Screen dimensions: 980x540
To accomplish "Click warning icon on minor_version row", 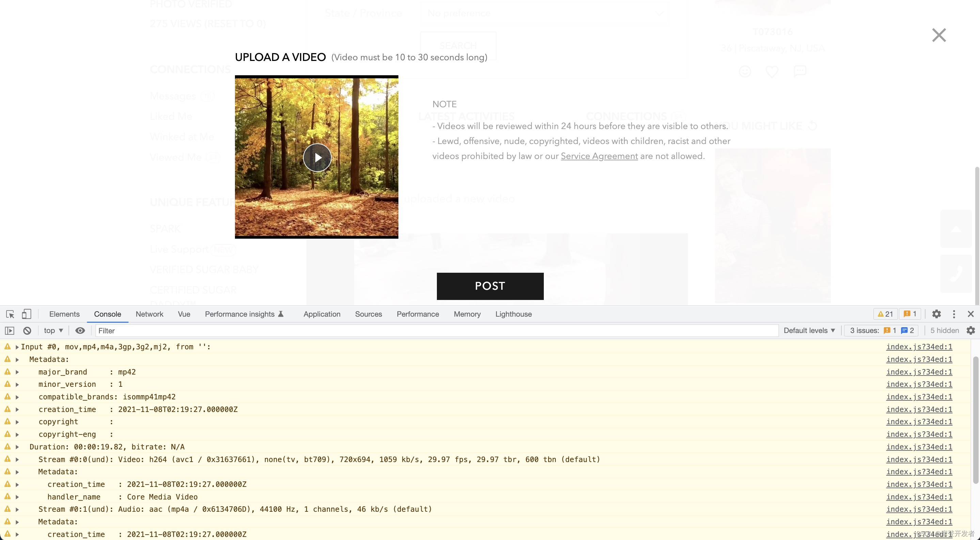I will click(x=7, y=384).
